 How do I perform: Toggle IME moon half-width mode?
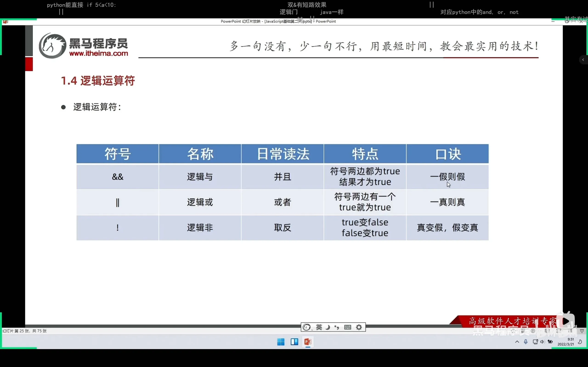pos(328,327)
